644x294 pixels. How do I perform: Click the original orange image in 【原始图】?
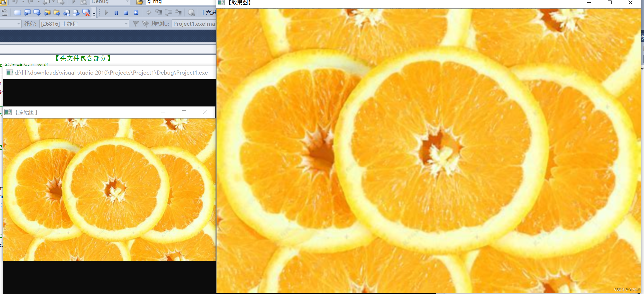click(109, 190)
